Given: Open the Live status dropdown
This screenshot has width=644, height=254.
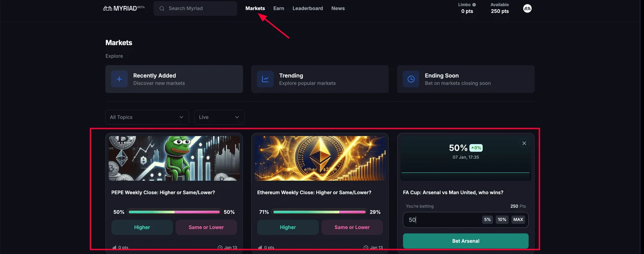Looking at the screenshot, I should click(219, 117).
